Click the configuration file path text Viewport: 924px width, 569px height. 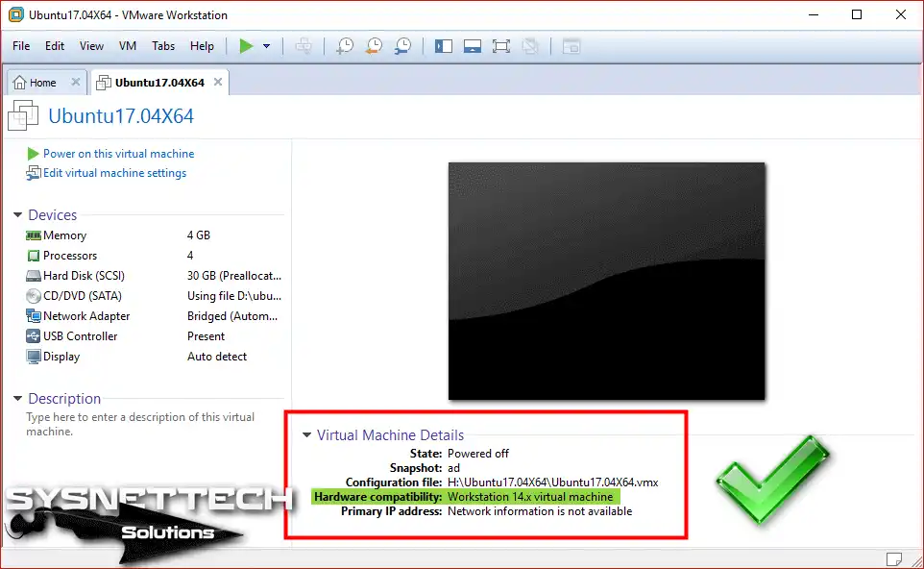pos(552,482)
